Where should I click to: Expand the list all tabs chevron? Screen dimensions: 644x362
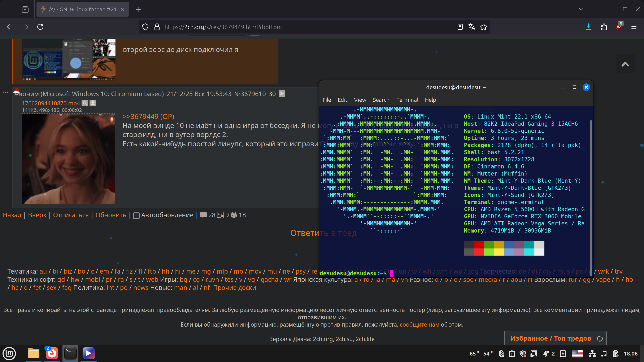tap(581, 9)
